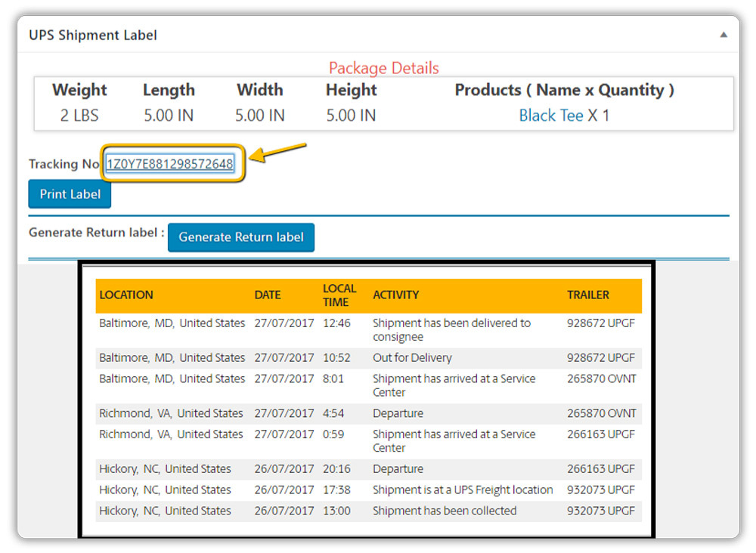This screenshot has width=756, height=553.
Task: Click the Package Details title
Action: point(384,68)
